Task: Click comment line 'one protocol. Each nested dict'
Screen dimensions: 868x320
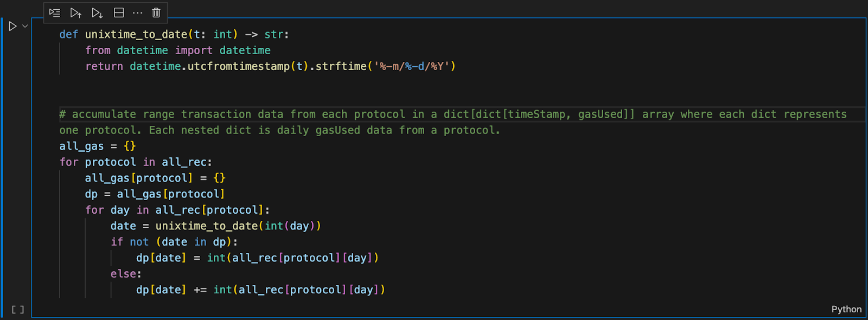Action: pos(280,130)
